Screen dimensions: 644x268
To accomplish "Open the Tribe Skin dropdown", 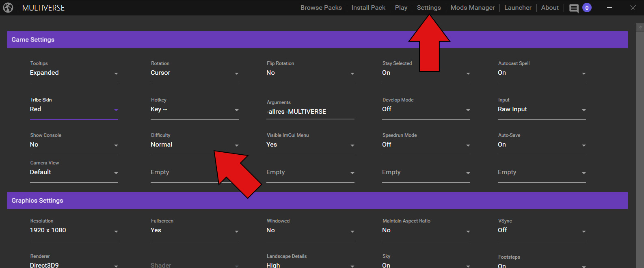I will 74,110.
